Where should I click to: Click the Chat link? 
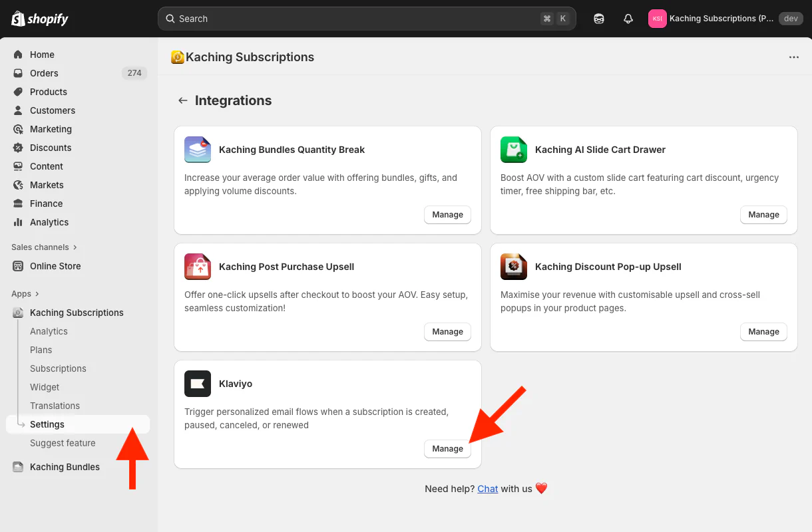pyautogui.click(x=488, y=489)
